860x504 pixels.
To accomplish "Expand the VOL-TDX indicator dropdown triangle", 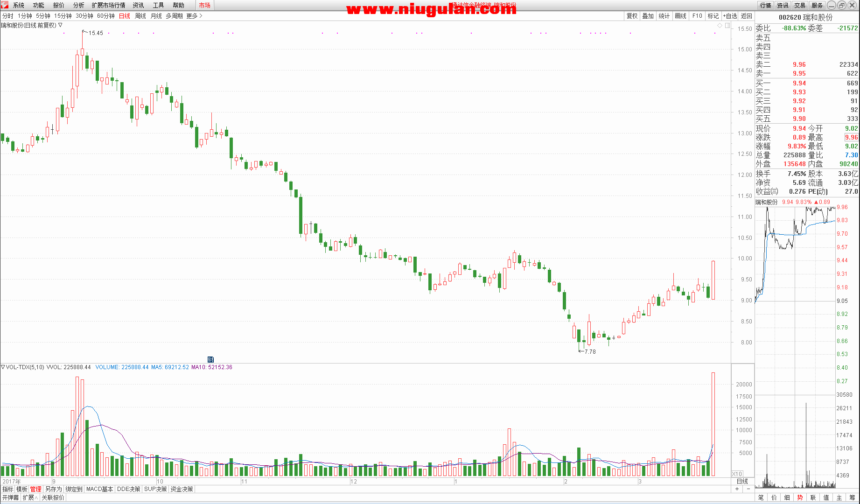I will 3,367.
